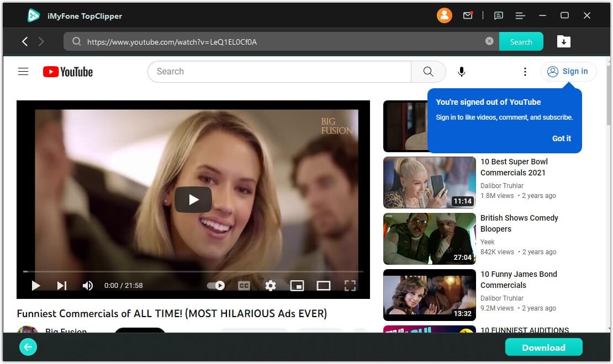This screenshot has width=613, height=364.
Task: Click the iMyFone TopClipper logo icon
Action: click(34, 15)
